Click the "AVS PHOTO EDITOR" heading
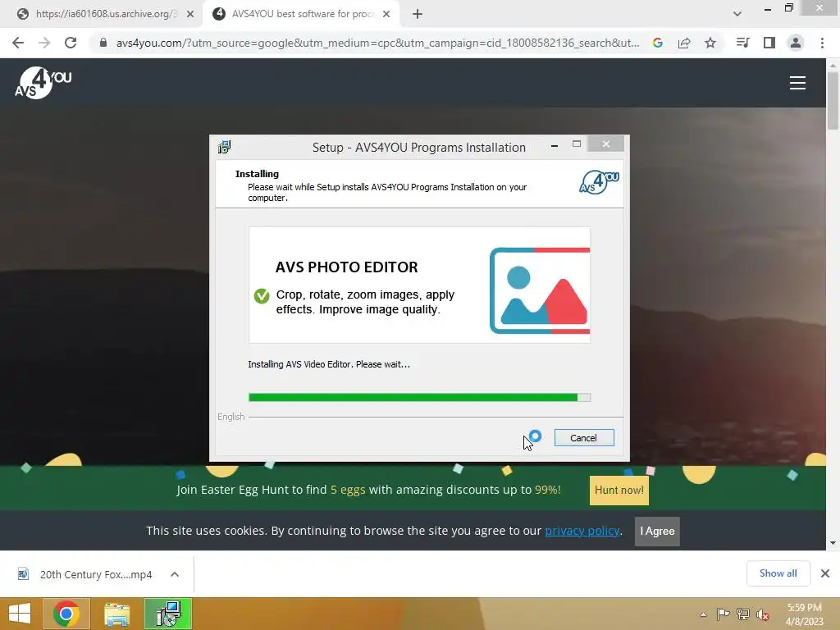This screenshot has width=840, height=630. (x=347, y=267)
